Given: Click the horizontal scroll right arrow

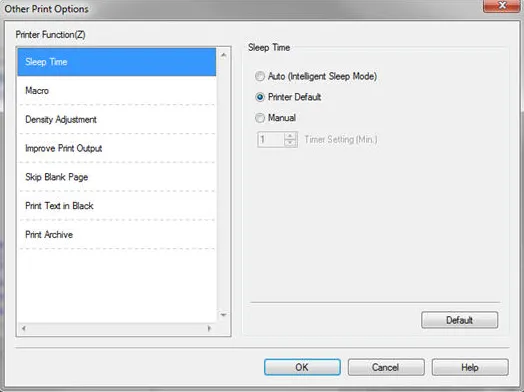Looking at the screenshot, I should 209,329.
